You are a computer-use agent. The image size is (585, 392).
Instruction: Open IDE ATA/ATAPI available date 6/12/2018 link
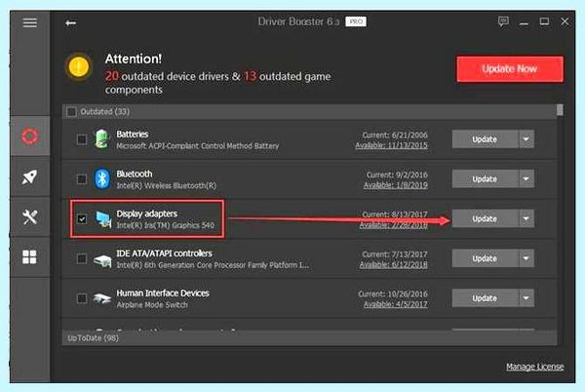[x=393, y=264]
